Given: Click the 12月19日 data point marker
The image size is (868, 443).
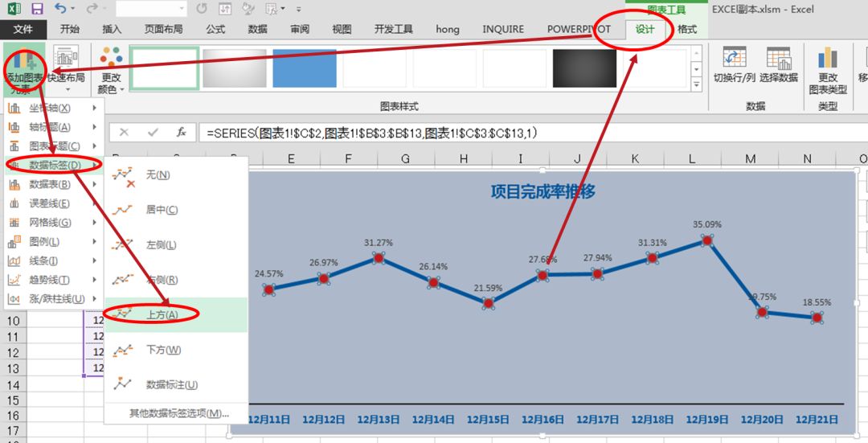Looking at the screenshot, I should pos(707,240).
